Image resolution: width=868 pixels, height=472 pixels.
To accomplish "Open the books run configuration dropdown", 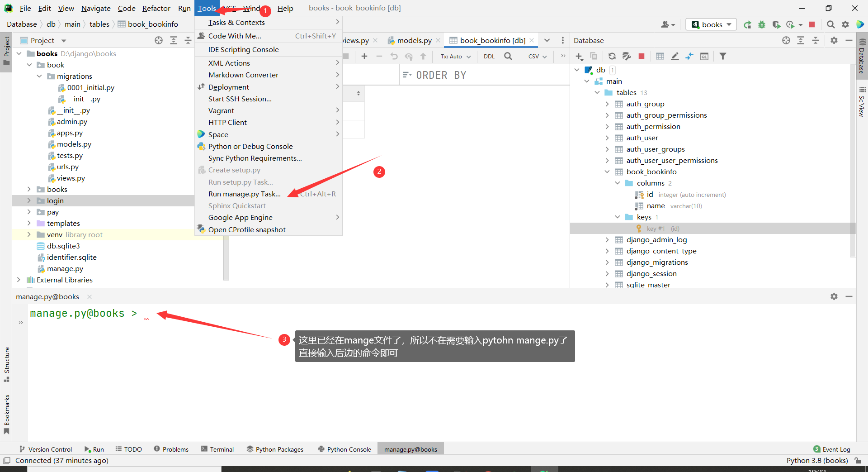I will (x=711, y=24).
